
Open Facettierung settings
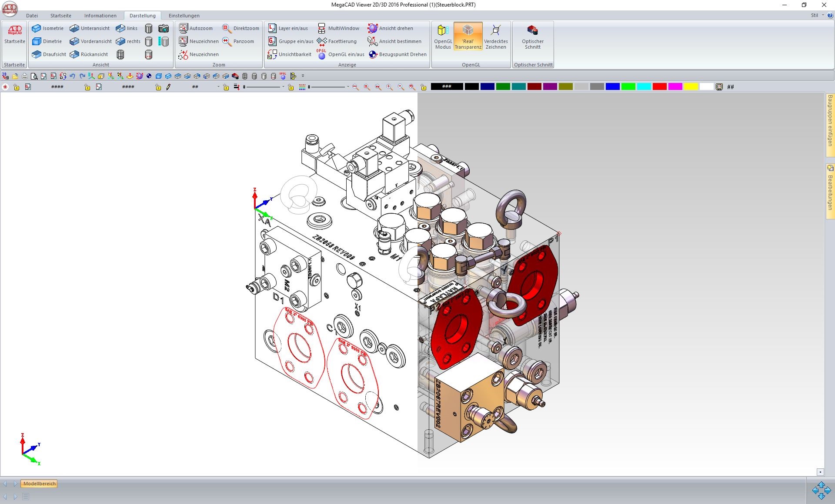pos(337,41)
